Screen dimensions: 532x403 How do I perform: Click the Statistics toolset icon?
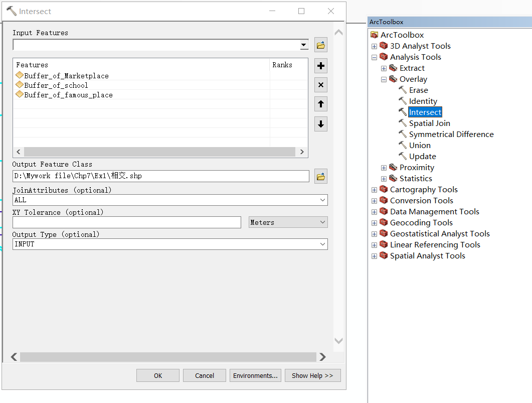coord(393,178)
